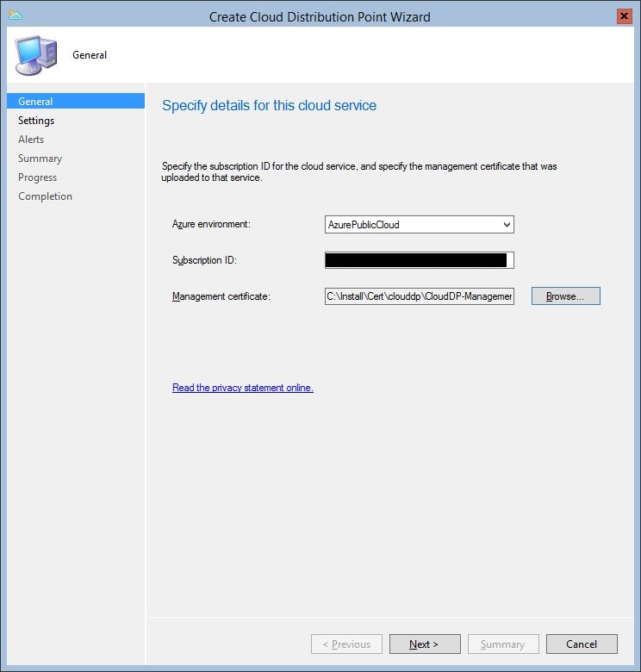Select the Progress step in sidebar
The image size is (641, 672).
[x=37, y=177]
